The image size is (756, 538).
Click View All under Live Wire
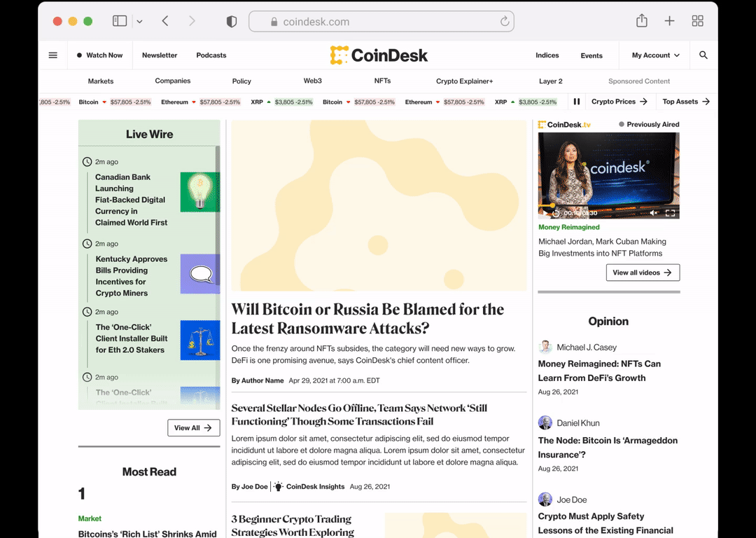tap(193, 427)
